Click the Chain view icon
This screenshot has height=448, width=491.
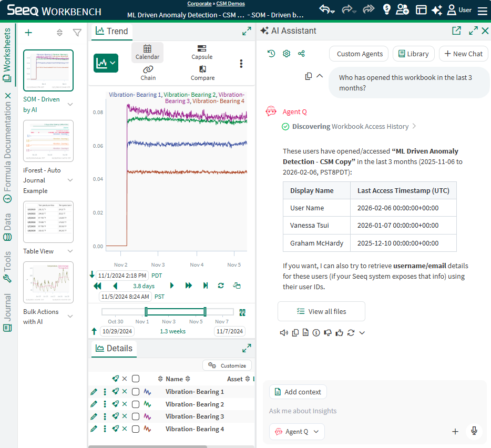click(148, 73)
